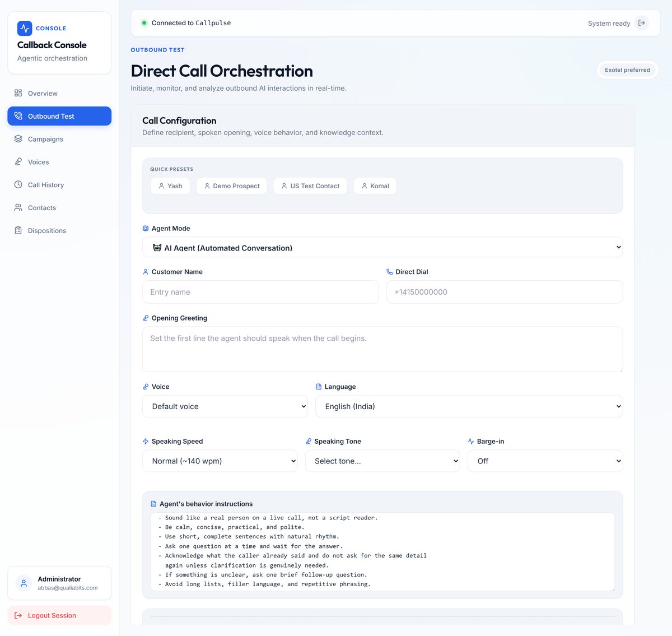This screenshot has height=636, width=672.
Task: Click the Speaking Tone label icon
Action: point(309,442)
